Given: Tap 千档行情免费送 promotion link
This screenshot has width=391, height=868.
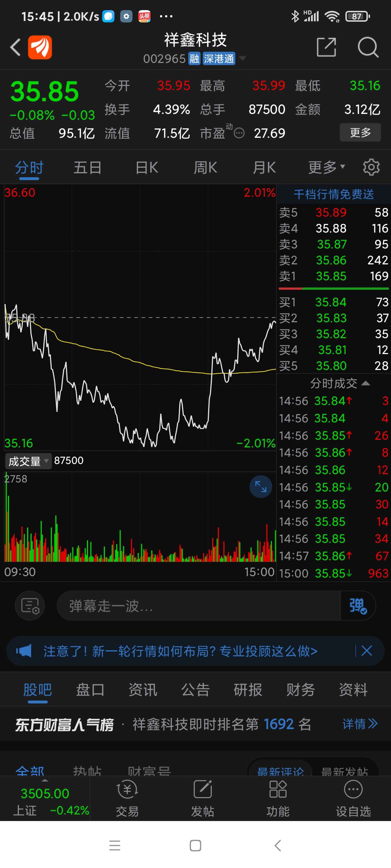Looking at the screenshot, I should click(x=333, y=194).
